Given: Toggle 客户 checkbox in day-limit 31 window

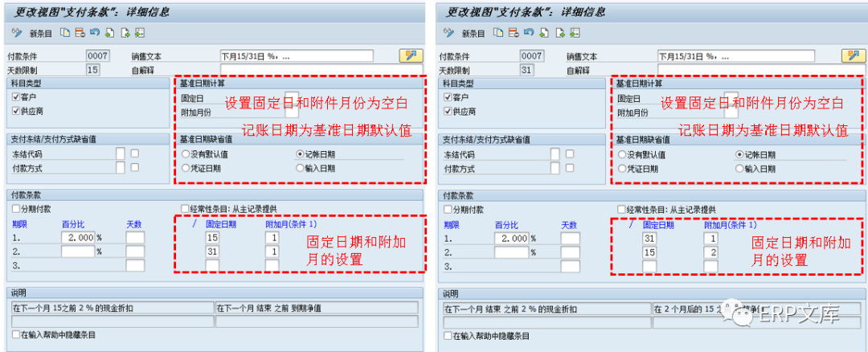Looking at the screenshot, I should tap(448, 97).
